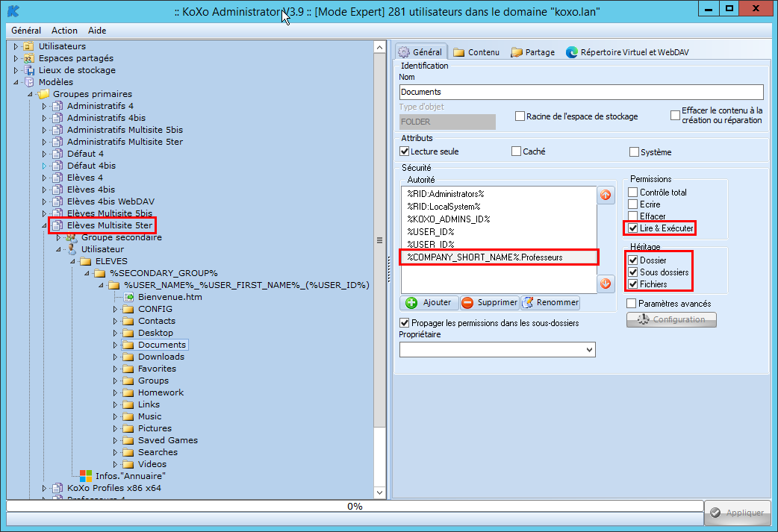Check the Contrôle total permission
The height and width of the screenshot is (532, 778).
point(632,192)
